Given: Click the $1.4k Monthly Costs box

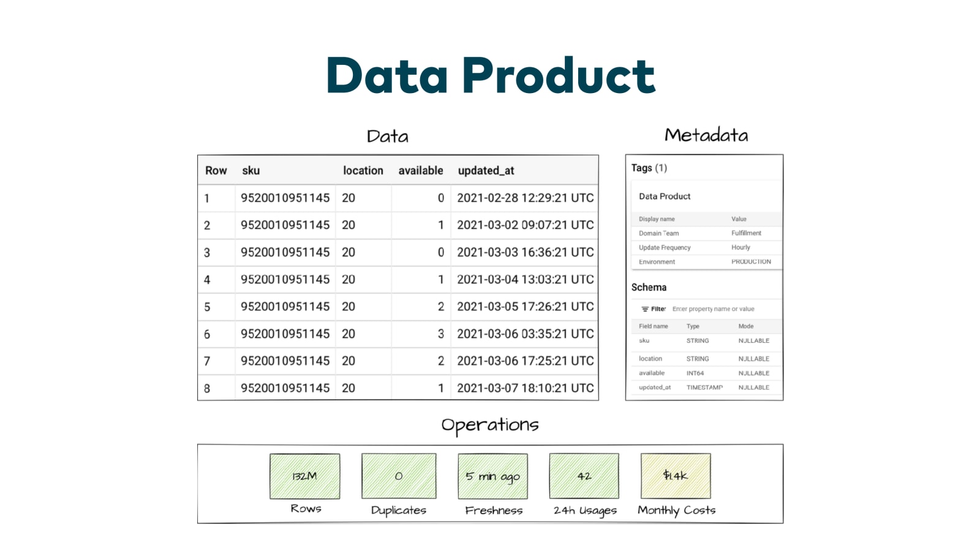Looking at the screenshot, I should point(676,476).
